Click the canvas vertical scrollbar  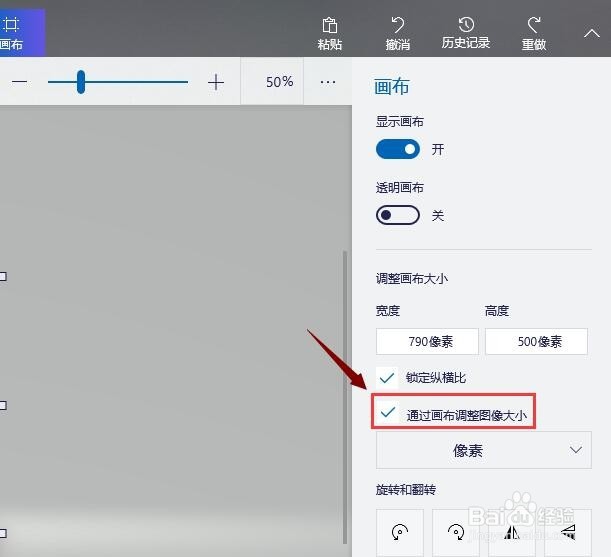click(x=345, y=398)
